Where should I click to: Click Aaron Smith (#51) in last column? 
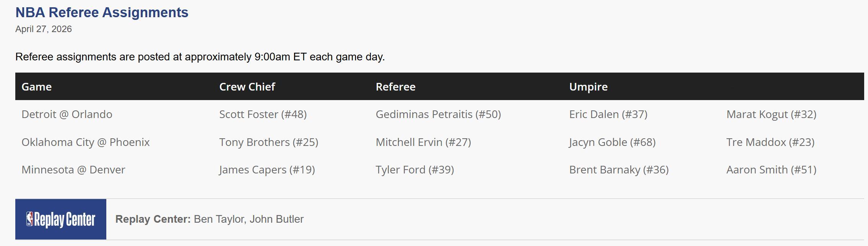pos(771,170)
